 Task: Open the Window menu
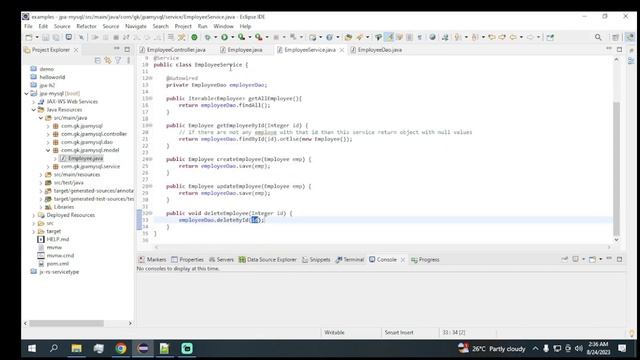click(x=224, y=26)
